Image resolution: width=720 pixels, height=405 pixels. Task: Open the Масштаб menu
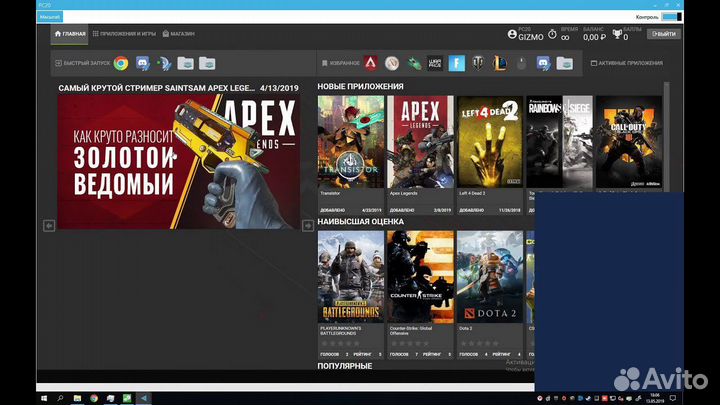pyautogui.click(x=50, y=17)
